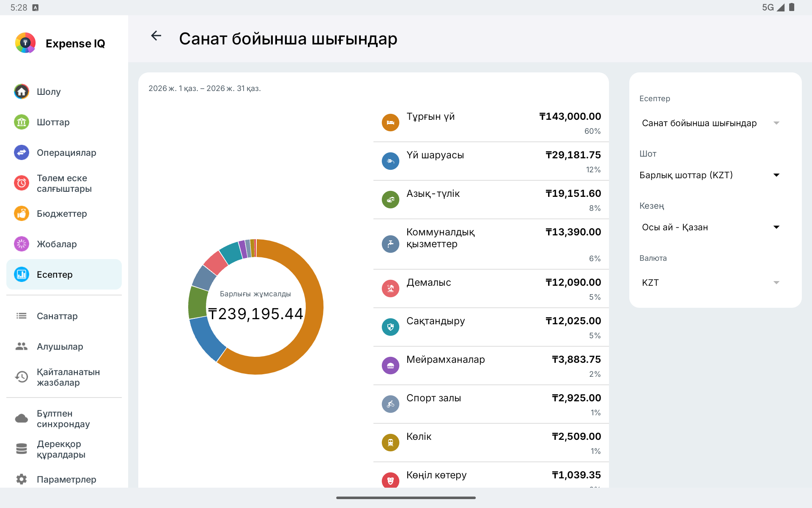The image size is (812, 508).
Task: Click the Көңіл көтеру category row
Action: point(491,475)
